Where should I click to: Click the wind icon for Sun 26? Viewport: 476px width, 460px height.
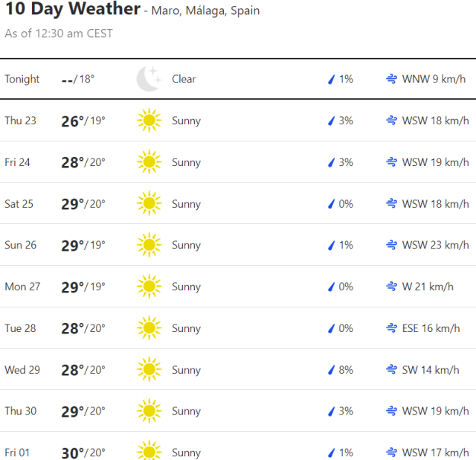tap(391, 245)
